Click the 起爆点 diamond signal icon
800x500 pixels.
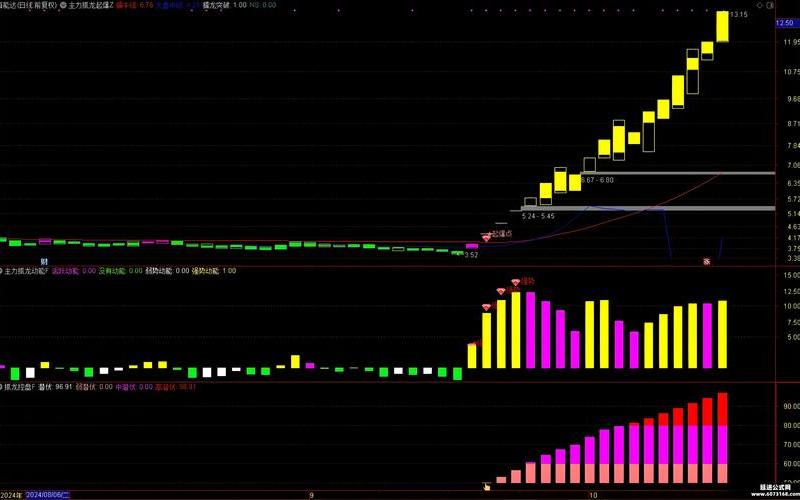pos(486,237)
